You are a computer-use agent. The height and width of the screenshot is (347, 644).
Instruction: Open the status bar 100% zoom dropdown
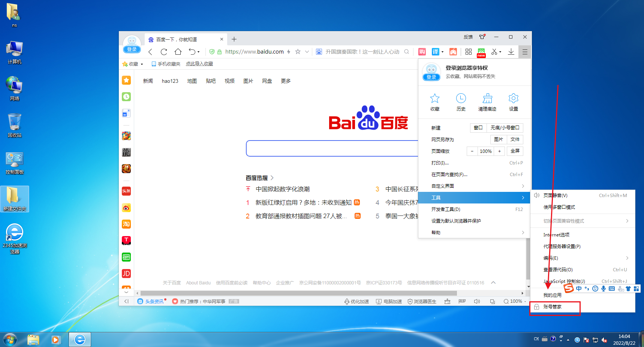pos(525,301)
